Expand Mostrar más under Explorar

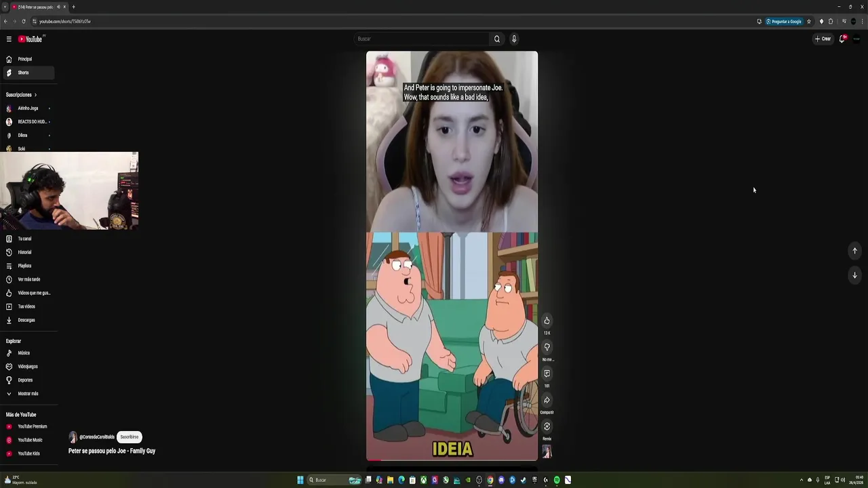point(28,394)
